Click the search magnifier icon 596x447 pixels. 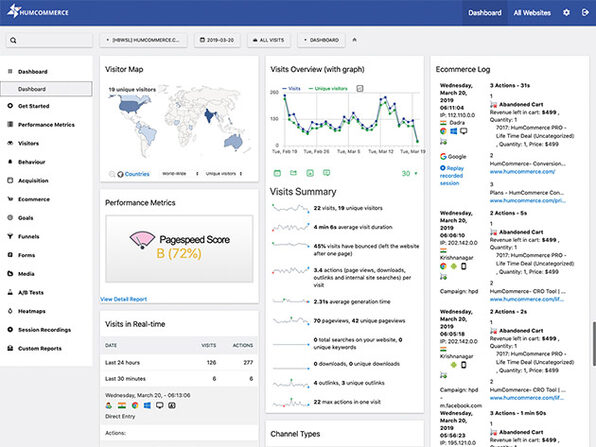click(x=13, y=40)
